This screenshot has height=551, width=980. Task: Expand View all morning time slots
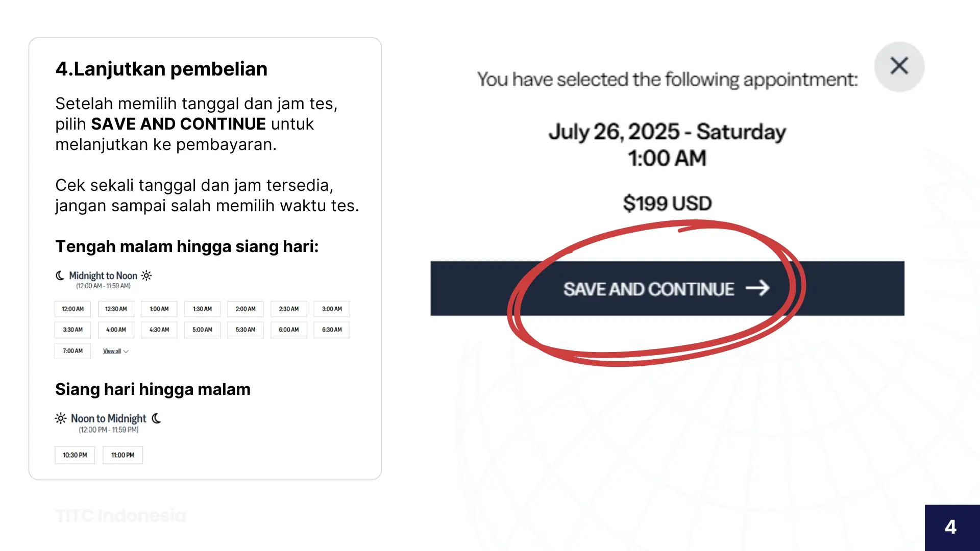[112, 351]
